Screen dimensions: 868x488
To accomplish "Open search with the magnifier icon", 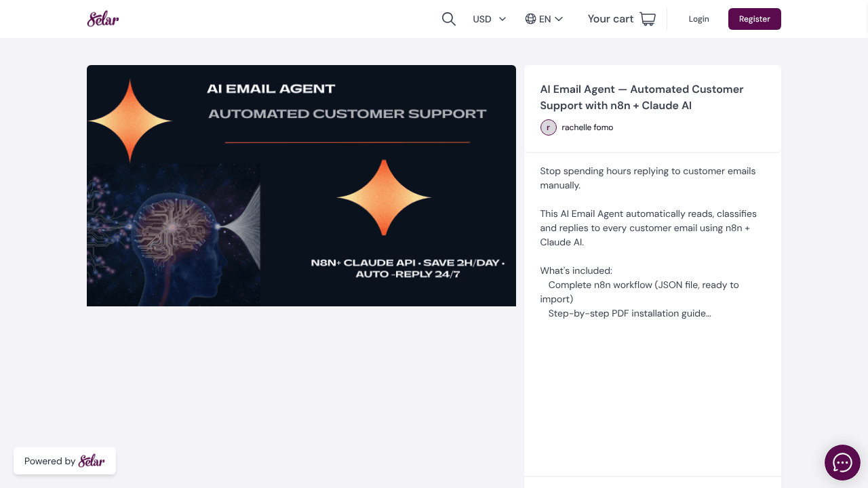I will click(x=448, y=19).
